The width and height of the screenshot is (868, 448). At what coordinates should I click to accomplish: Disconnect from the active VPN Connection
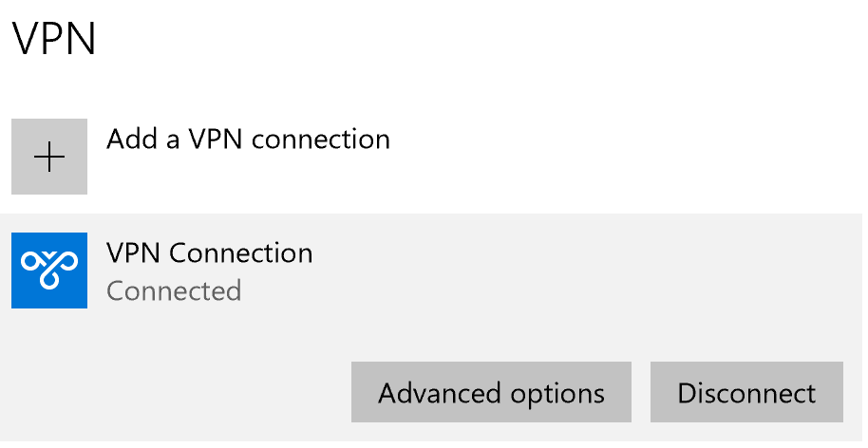point(746,392)
